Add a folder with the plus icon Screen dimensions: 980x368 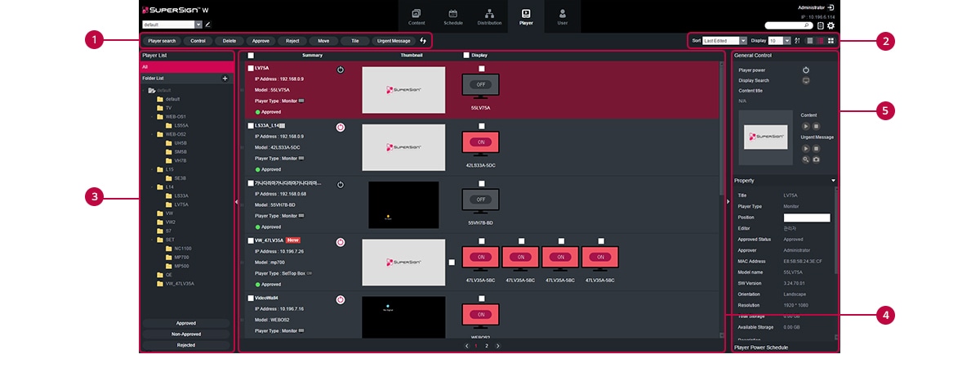pyautogui.click(x=225, y=79)
